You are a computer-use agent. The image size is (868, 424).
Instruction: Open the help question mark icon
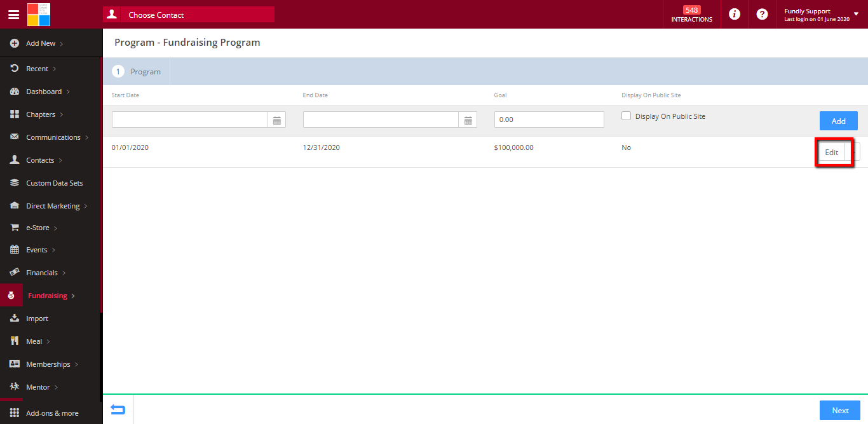(763, 14)
